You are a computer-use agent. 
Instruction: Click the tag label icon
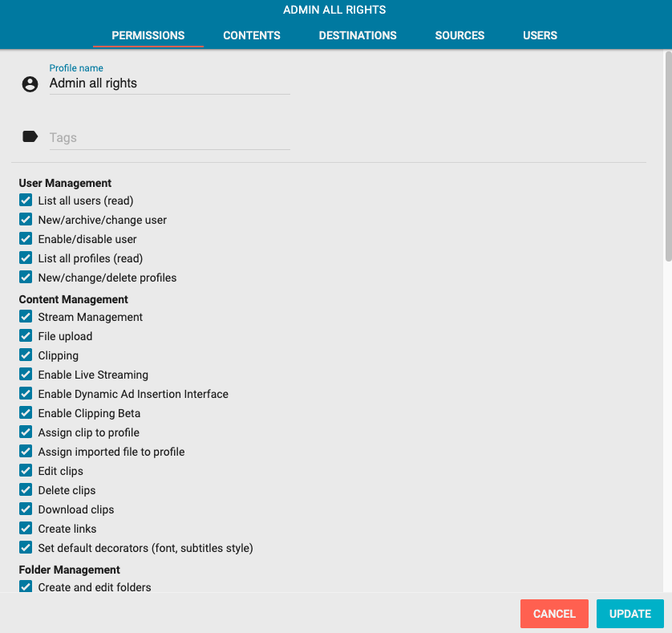30,137
